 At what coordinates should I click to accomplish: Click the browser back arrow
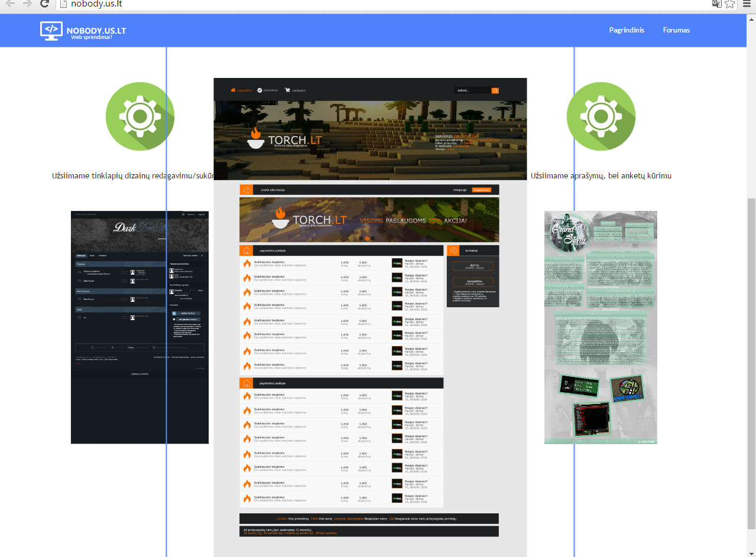click(11, 4)
